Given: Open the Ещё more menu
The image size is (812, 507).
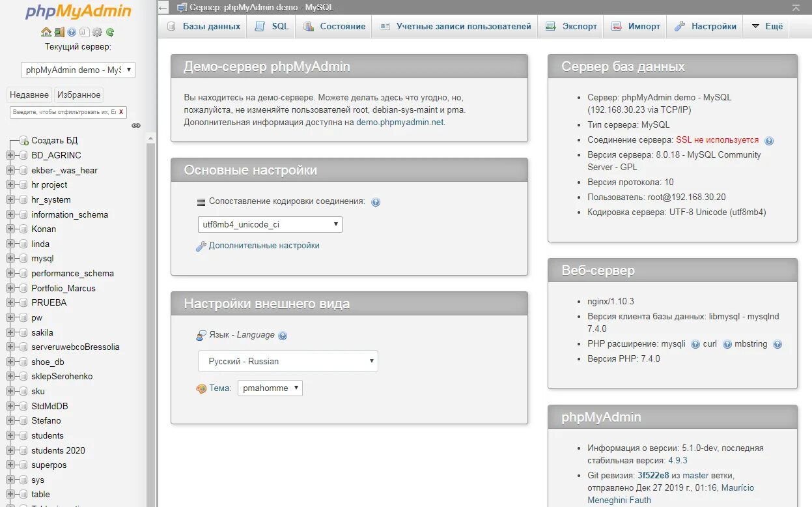Looking at the screenshot, I should point(768,26).
